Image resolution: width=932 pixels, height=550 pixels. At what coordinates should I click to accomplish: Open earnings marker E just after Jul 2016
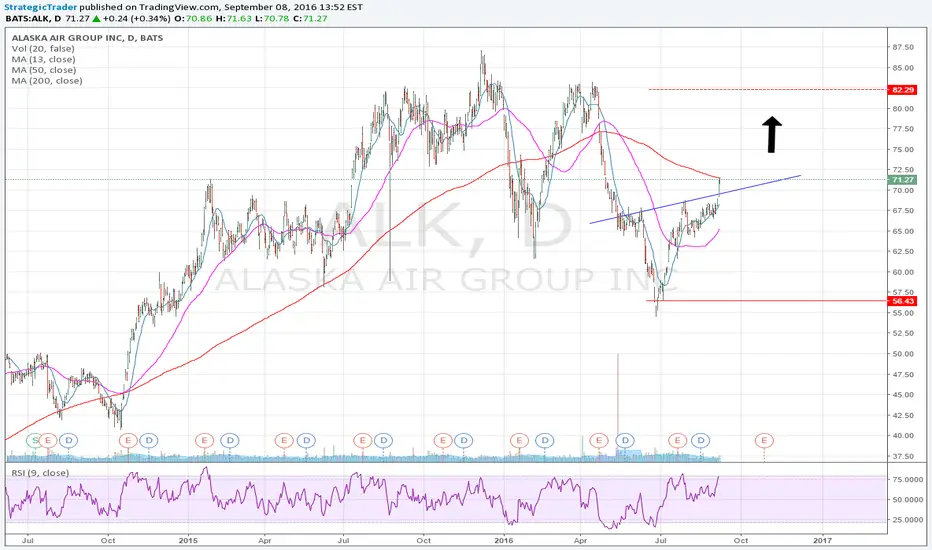tap(677, 441)
